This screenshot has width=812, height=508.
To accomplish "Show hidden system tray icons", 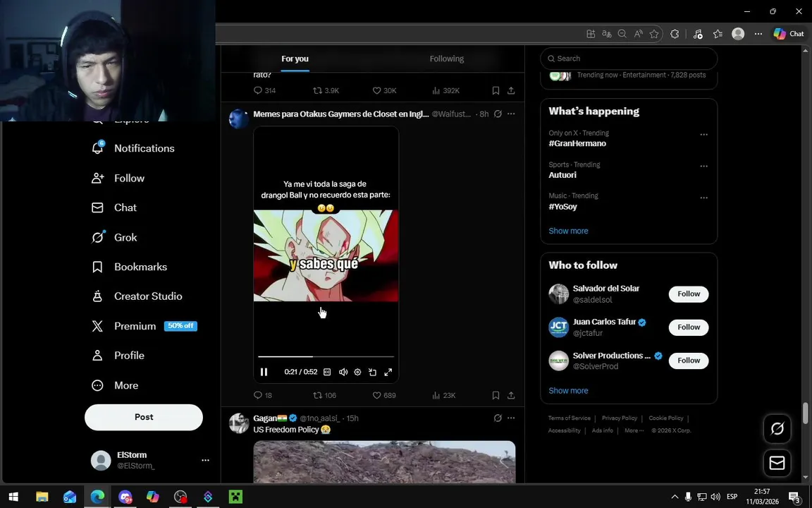I will 675,497.
